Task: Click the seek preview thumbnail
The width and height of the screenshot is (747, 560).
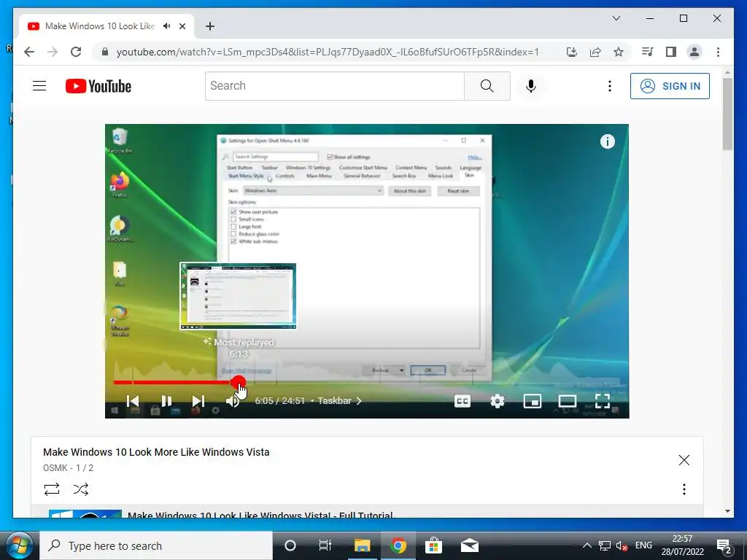Action: (x=239, y=296)
